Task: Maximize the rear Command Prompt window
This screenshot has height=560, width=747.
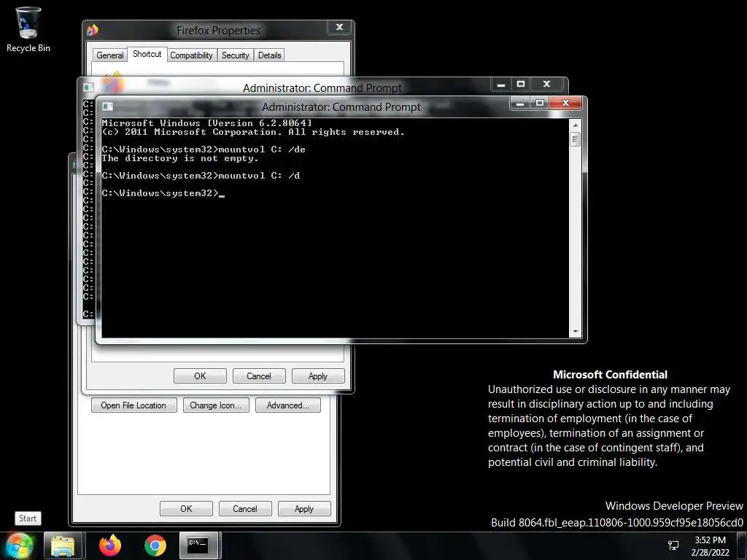Action: click(521, 84)
